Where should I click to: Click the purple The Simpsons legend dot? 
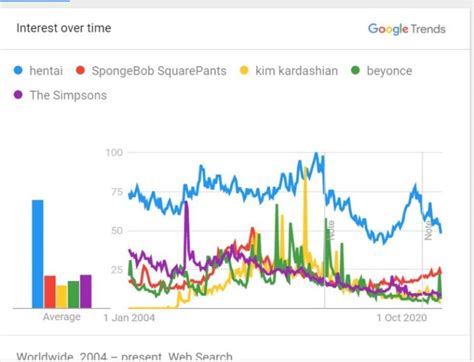[x=18, y=95]
